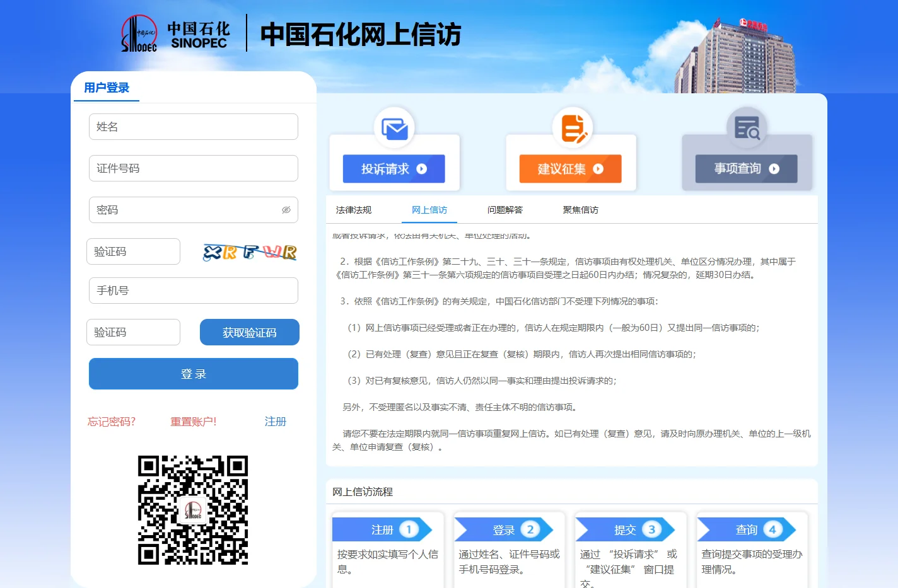Click the paragraph starting 另外，不受理匿名
898x588 pixels.
pos(460,407)
